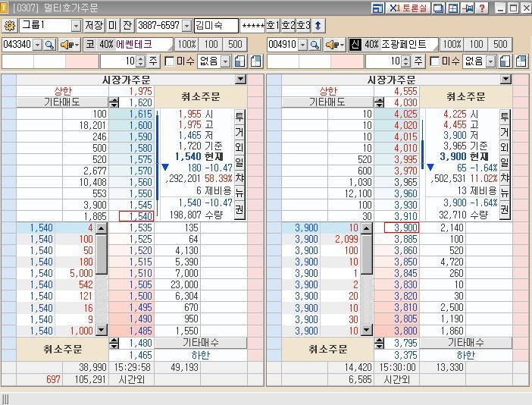Click the speaker icon in the left order panel

[x=67, y=45]
